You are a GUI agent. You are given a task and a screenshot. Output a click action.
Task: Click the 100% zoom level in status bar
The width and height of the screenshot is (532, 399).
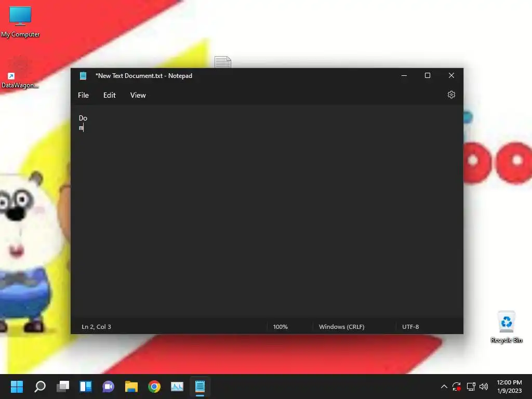pyautogui.click(x=280, y=327)
